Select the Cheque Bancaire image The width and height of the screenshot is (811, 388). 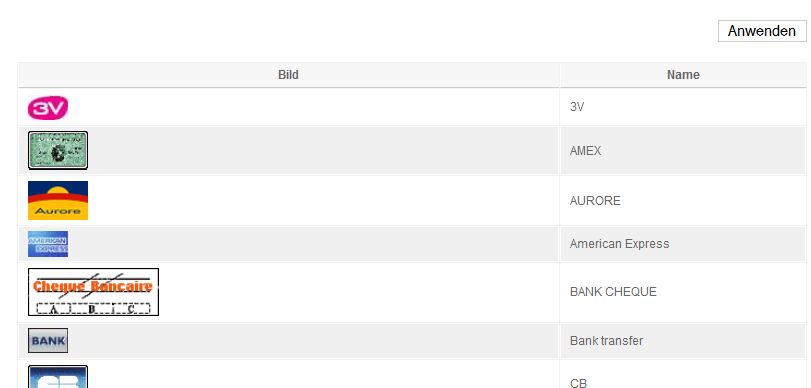click(93, 292)
